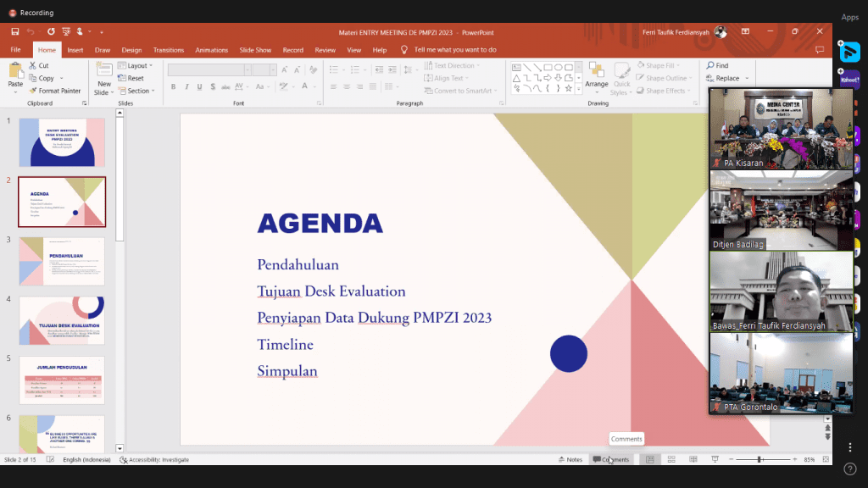Select slide 3 Pendahuluan thumbnail
The image size is (868, 488).
pyautogui.click(x=62, y=261)
